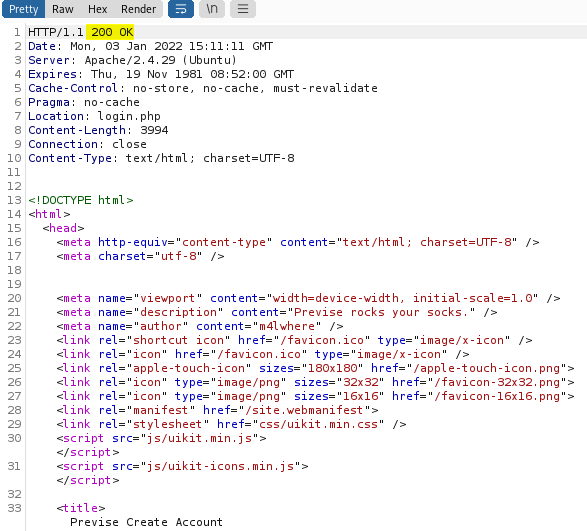Screen dimensions: 587x531
Task: Click the Server header value Apache/2.4.29 (Ubuntu)
Action: 161,60
